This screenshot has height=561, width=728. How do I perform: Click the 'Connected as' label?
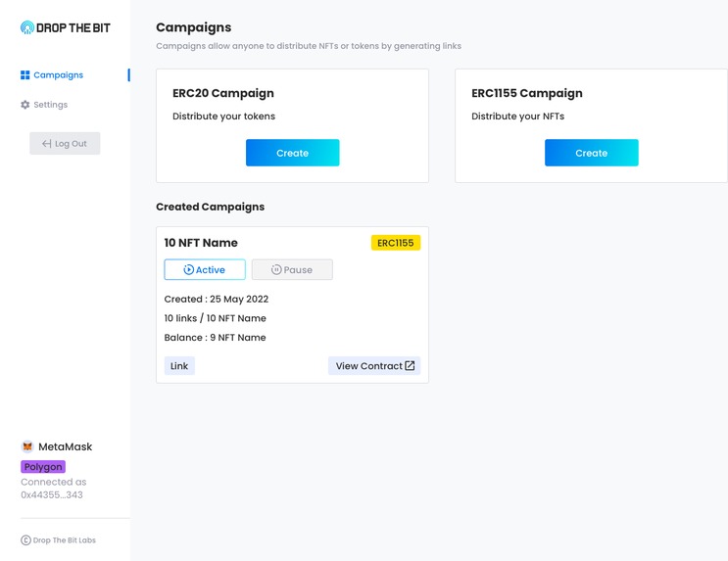[53, 482]
